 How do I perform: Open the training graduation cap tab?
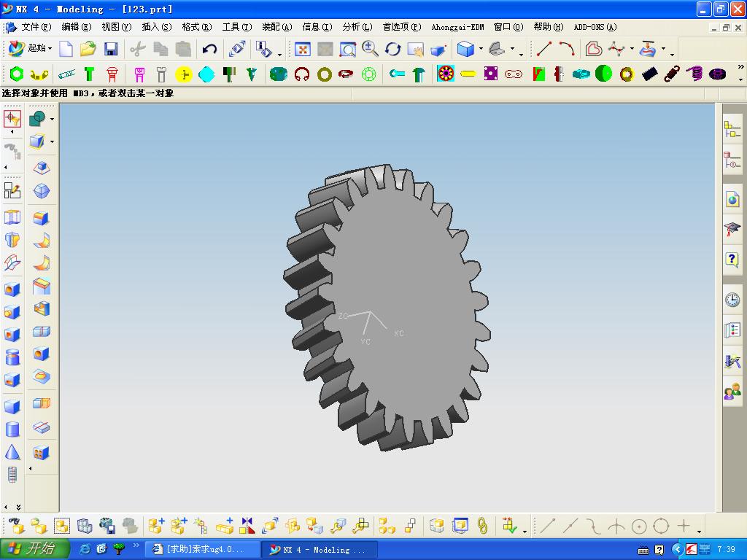732,230
